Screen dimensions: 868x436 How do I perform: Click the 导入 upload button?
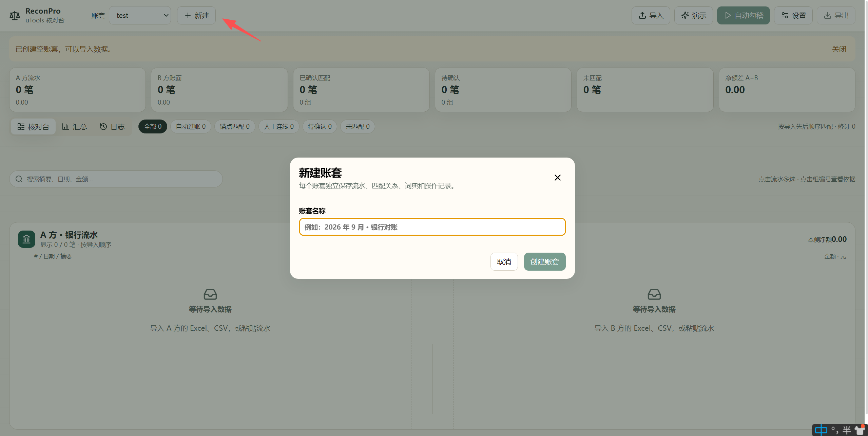tap(651, 16)
